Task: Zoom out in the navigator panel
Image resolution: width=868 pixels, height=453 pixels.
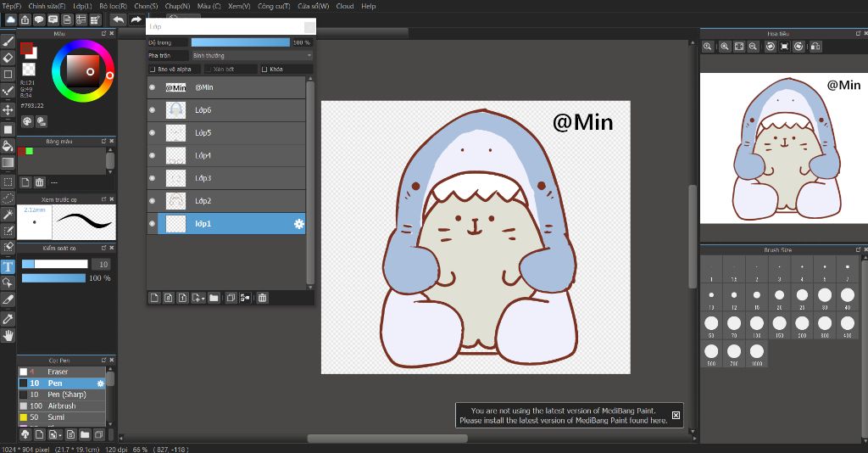Action: [753, 47]
